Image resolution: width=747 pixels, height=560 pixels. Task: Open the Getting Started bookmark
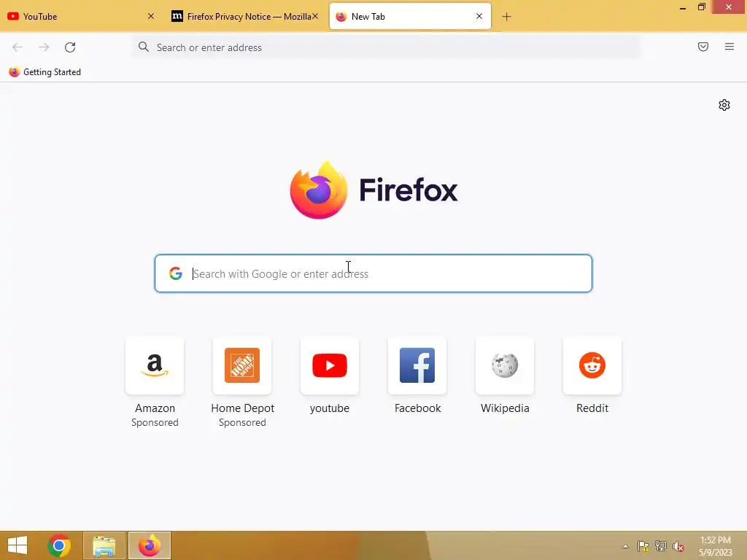tap(45, 72)
